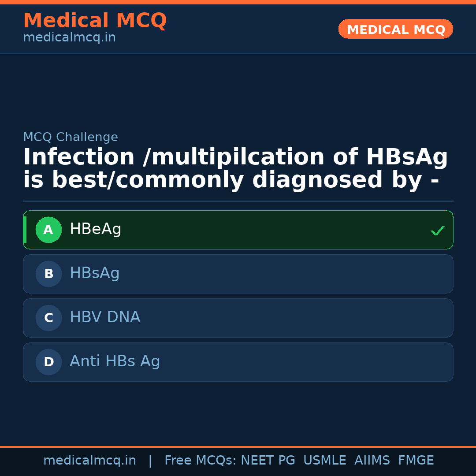The width and height of the screenshot is (476, 476).
Task: Select FMGE in the footer
Action: point(416,461)
